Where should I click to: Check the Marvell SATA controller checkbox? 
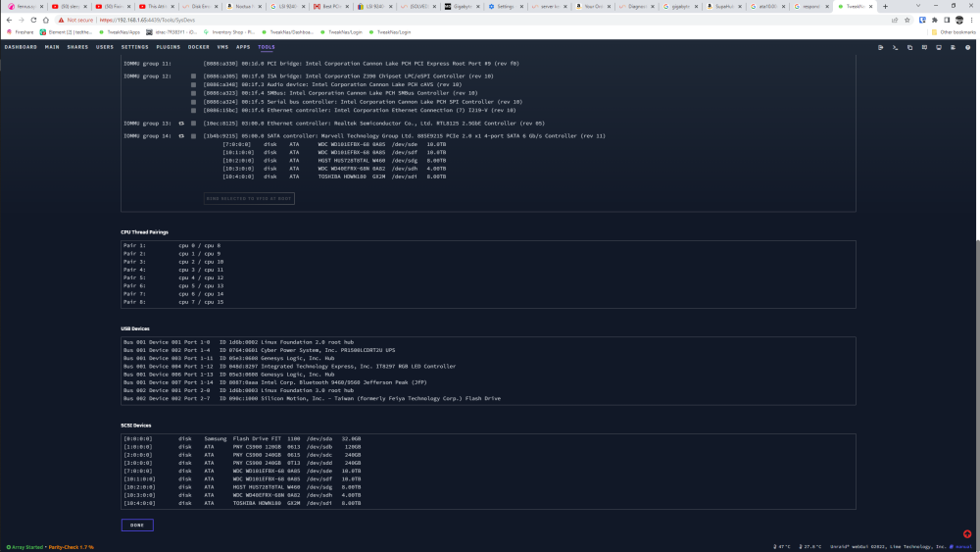[194, 135]
